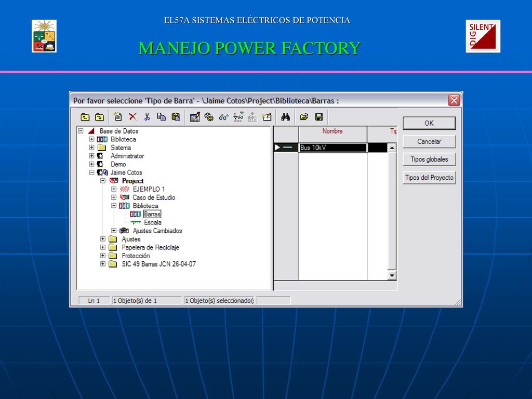Image resolution: width=532 pixels, height=399 pixels.
Task: Delete the selection with the red X icon
Action: click(x=132, y=117)
